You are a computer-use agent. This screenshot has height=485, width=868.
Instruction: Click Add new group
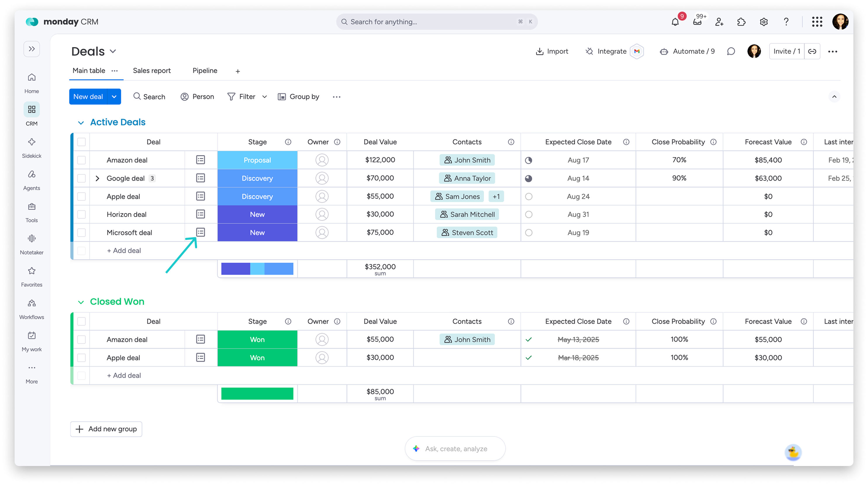click(x=106, y=429)
